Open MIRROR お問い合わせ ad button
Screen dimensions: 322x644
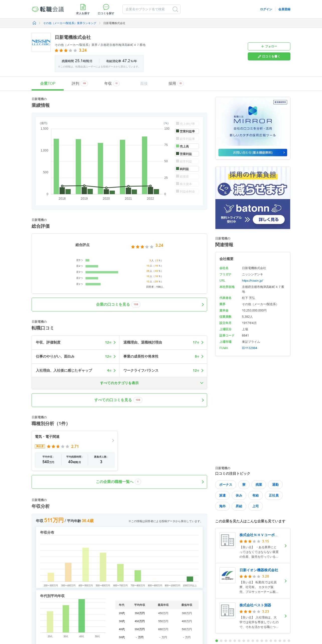(x=253, y=152)
